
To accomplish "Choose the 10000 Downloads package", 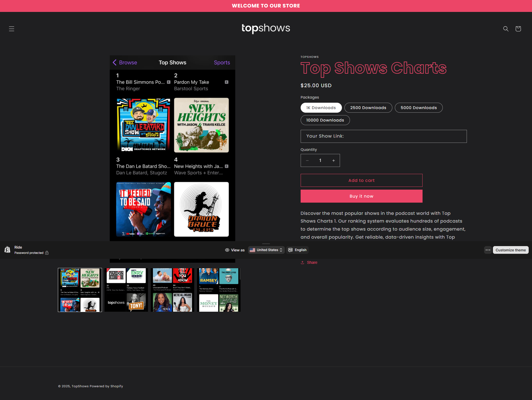I will (x=325, y=120).
